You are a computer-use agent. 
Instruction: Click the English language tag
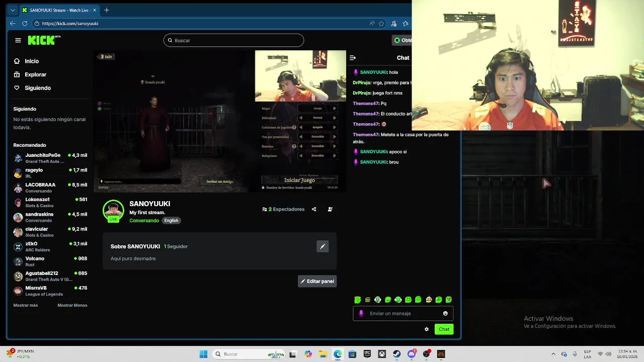point(171,221)
